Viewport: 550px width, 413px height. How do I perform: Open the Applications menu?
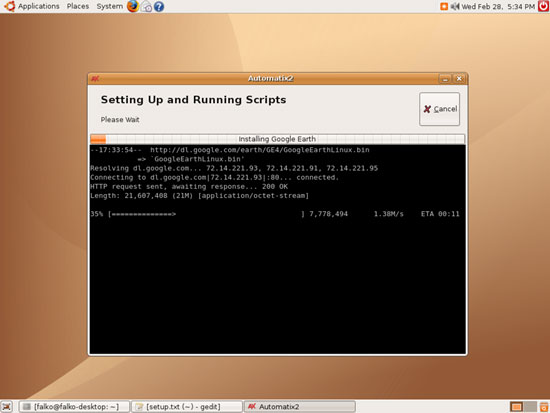39,6
